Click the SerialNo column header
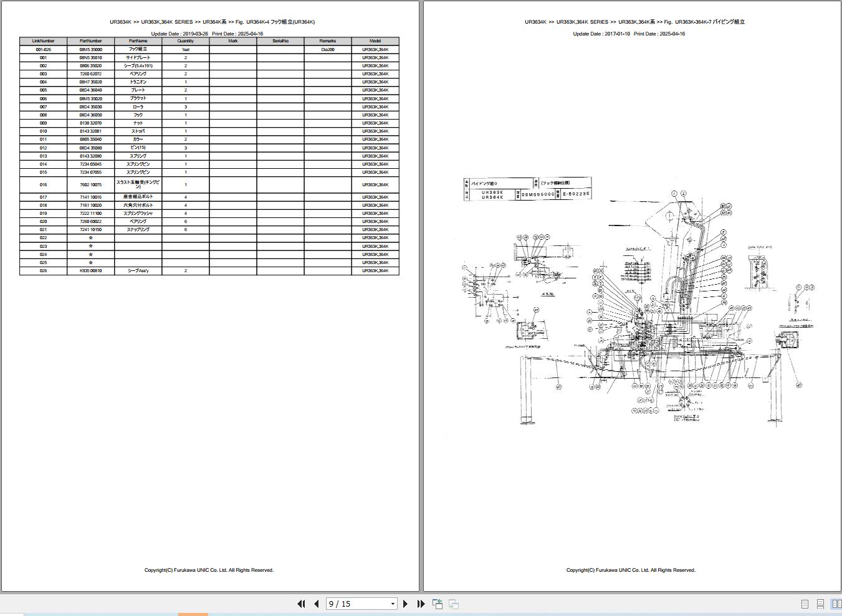Viewport: 842px width, 616px height. click(x=280, y=41)
